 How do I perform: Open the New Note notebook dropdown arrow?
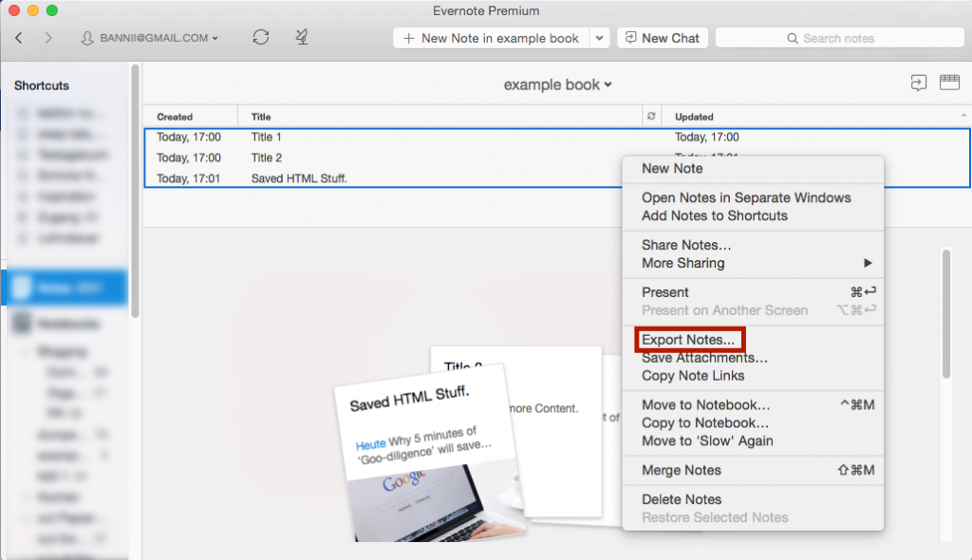(x=600, y=38)
